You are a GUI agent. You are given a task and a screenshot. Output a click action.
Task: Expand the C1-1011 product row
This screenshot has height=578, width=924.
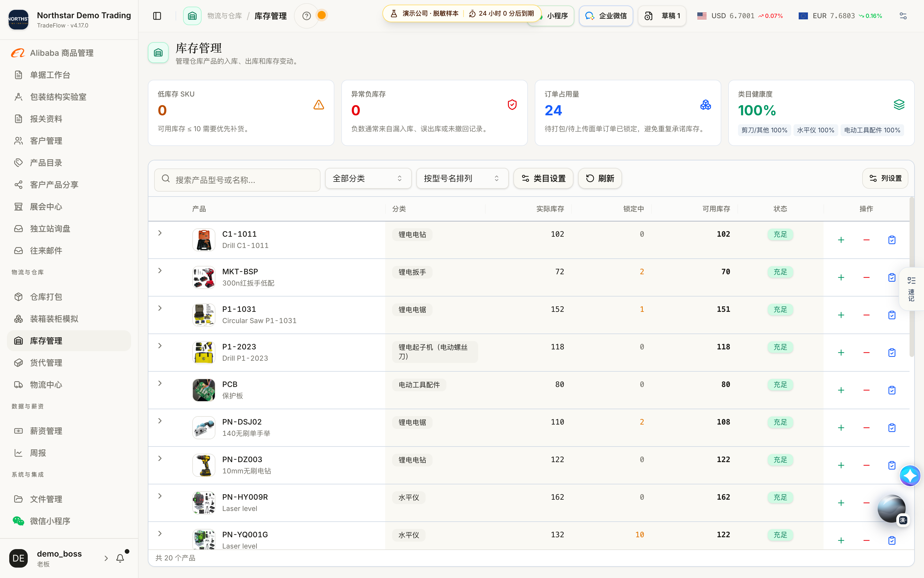(x=160, y=233)
